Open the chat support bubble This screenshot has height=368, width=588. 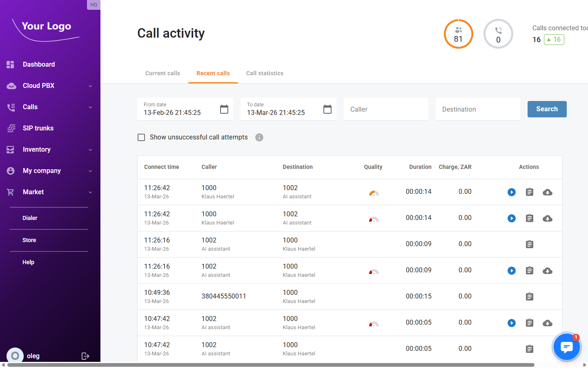(x=566, y=347)
